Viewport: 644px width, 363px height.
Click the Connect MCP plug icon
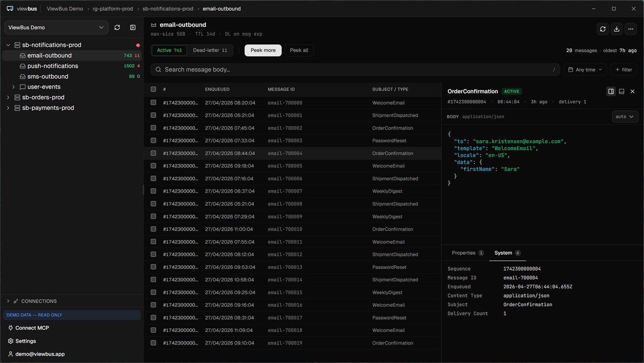tap(11, 328)
